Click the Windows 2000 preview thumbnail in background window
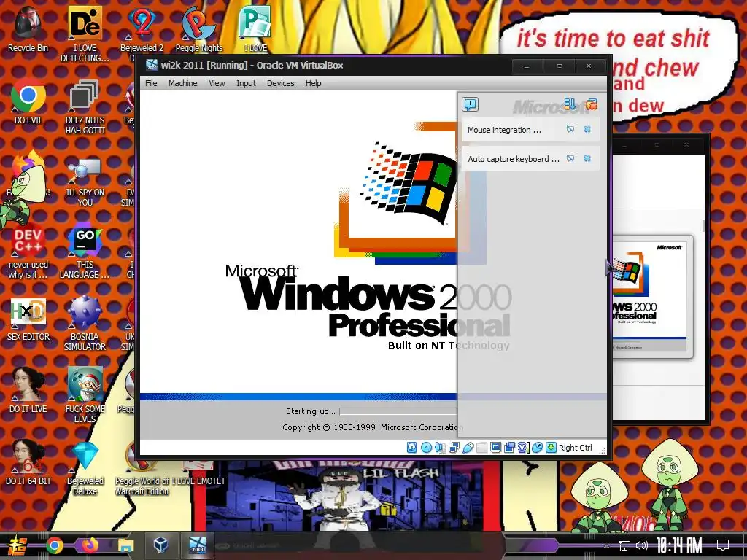 tap(651, 296)
